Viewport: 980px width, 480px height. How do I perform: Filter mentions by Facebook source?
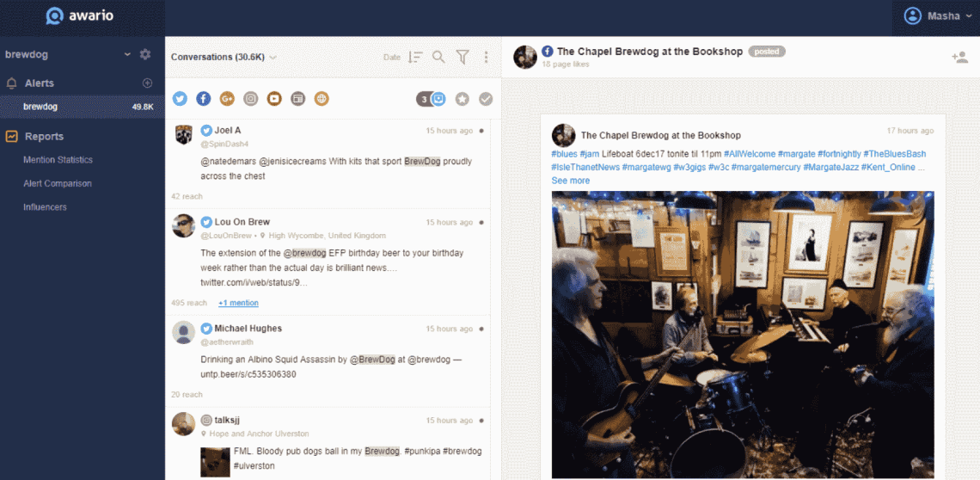204,98
